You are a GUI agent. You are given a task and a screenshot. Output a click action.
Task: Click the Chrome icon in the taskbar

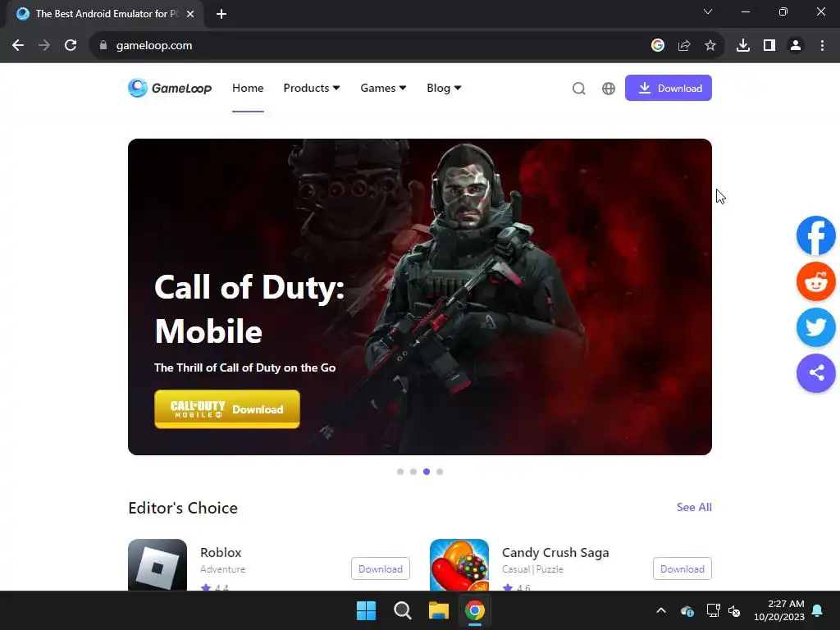coord(475,610)
